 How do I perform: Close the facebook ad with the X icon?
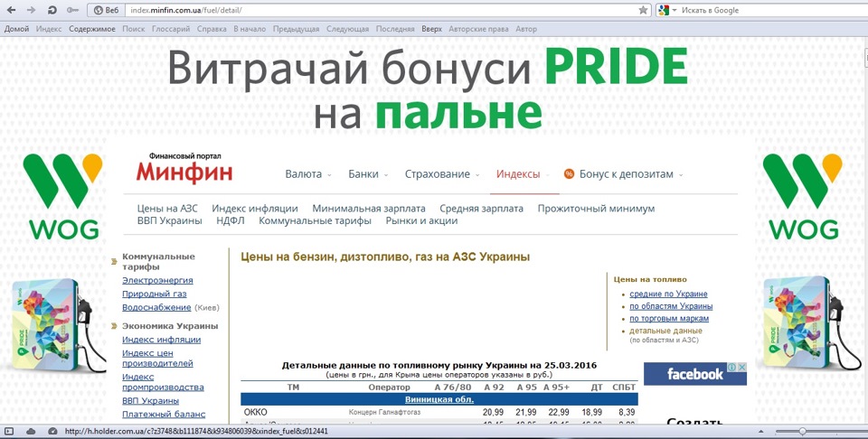point(741,367)
